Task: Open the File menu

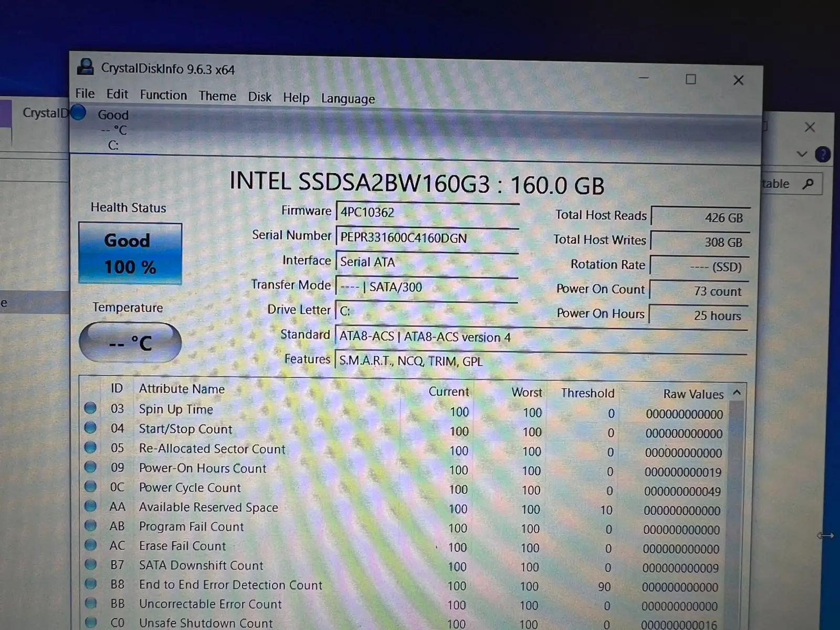Action: (x=85, y=93)
